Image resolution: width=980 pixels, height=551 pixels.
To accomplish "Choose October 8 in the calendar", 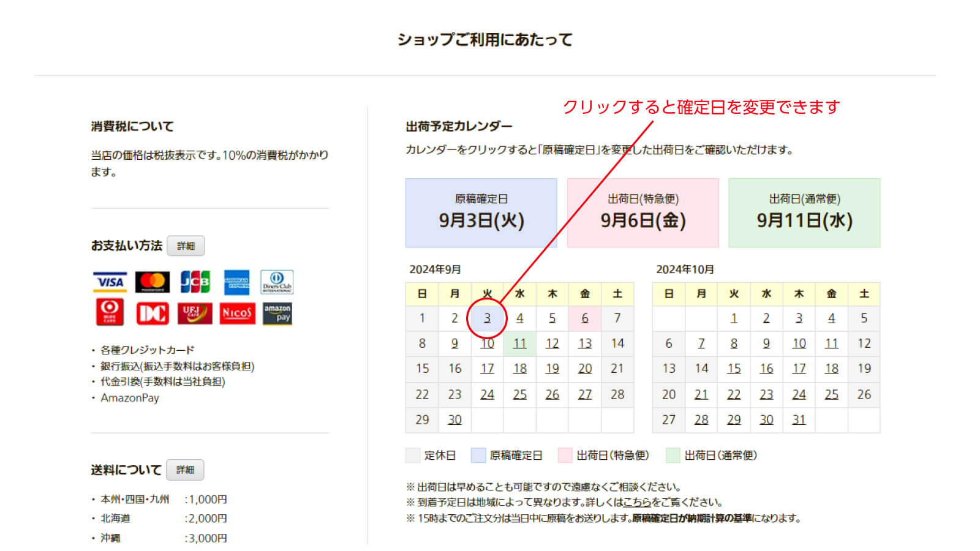I will [734, 343].
